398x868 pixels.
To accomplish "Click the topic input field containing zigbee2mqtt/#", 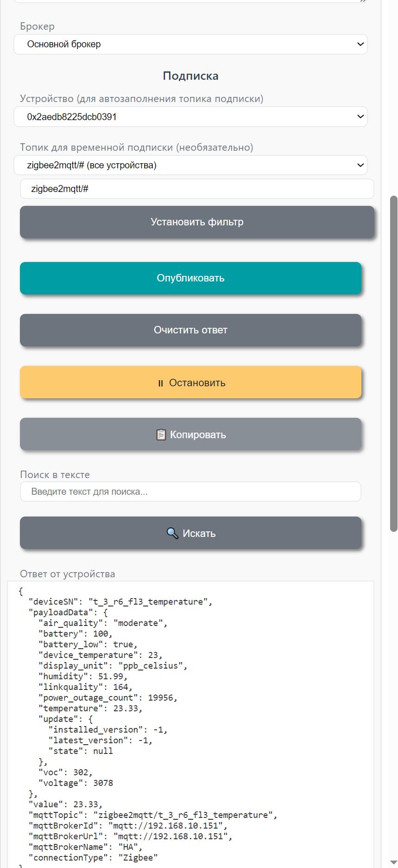I will (x=197, y=189).
